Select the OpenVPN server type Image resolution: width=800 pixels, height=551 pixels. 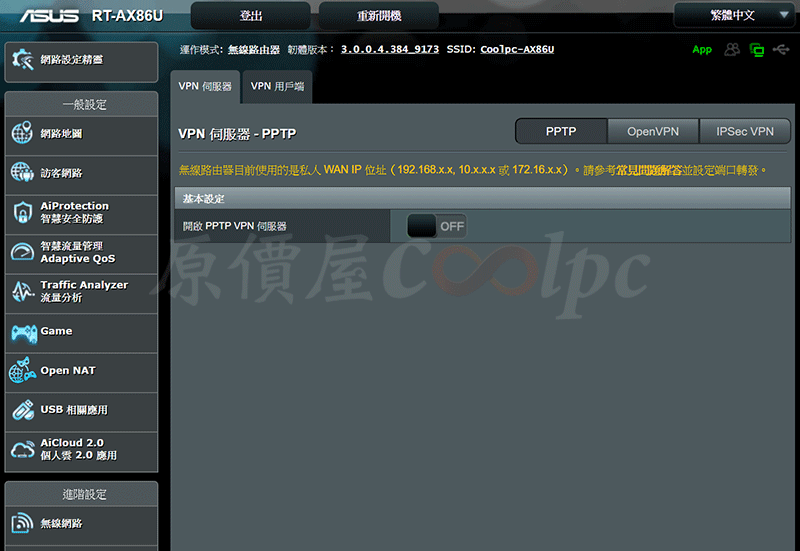653,132
